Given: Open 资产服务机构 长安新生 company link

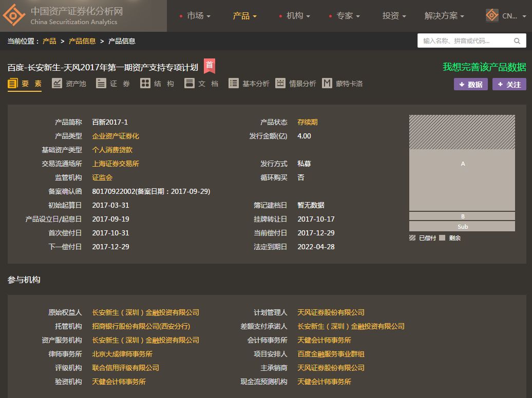Looking at the screenshot, I should (x=145, y=340).
